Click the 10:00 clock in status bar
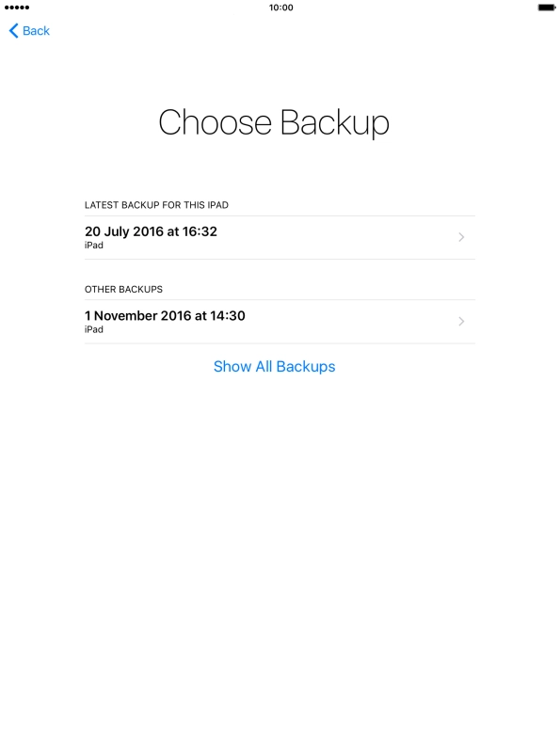 tap(280, 8)
